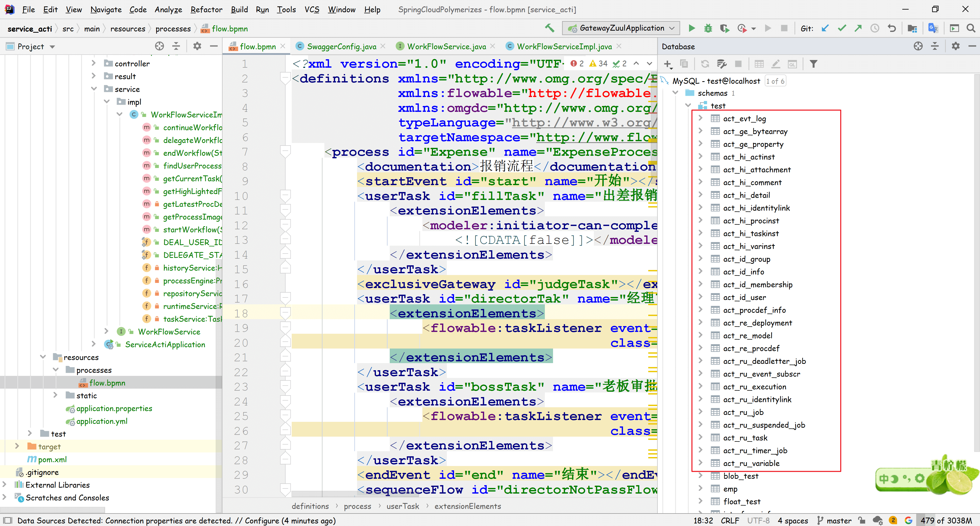Click the green Run application icon

coord(692,28)
